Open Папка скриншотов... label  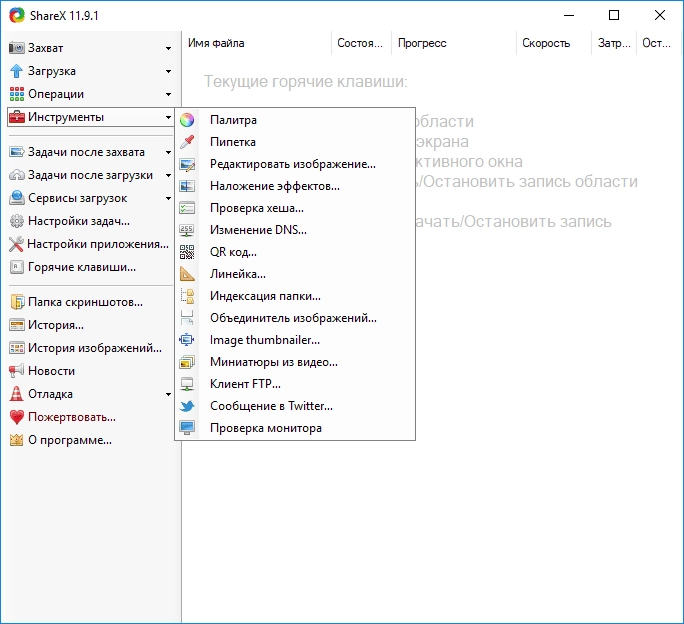86,302
